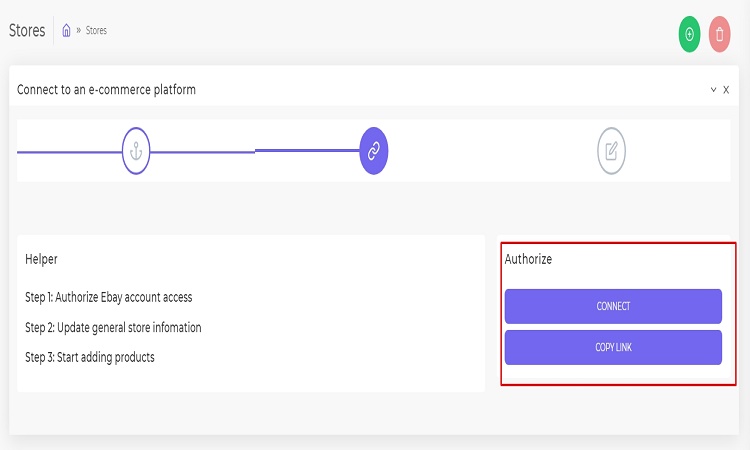Open the Stores breadcrumb link

pyautogui.click(x=96, y=31)
